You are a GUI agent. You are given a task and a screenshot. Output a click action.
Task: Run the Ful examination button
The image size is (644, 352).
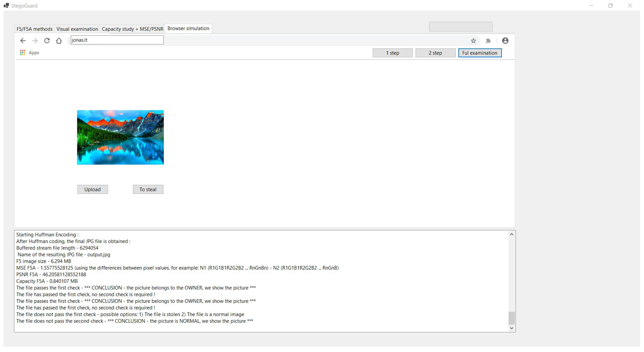click(479, 53)
